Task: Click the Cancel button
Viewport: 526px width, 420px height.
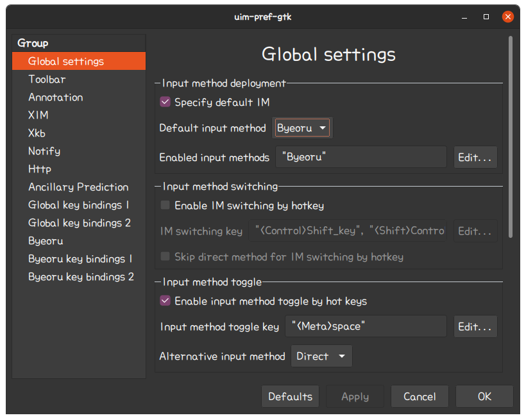Action: pos(420,396)
